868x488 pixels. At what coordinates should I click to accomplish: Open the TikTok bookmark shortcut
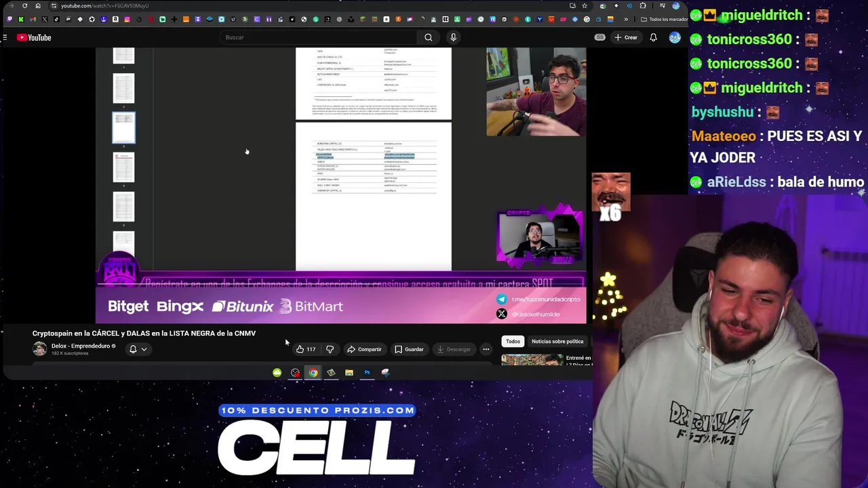[x=56, y=19]
